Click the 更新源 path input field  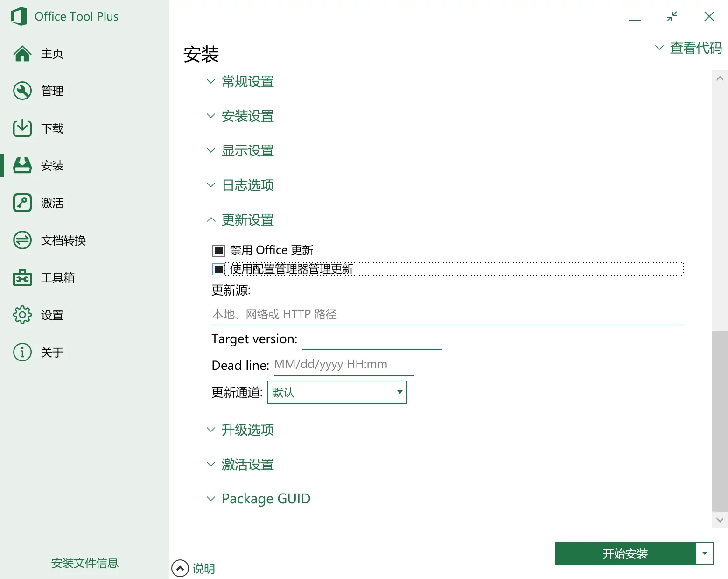448,314
